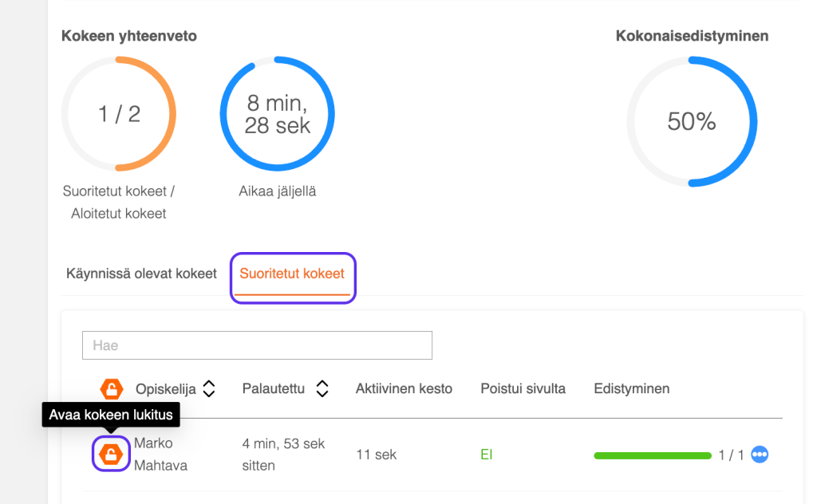The width and height of the screenshot is (817, 504).
Task: Click the 1 / 2 completed exams ring
Action: (x=119, y=114)
